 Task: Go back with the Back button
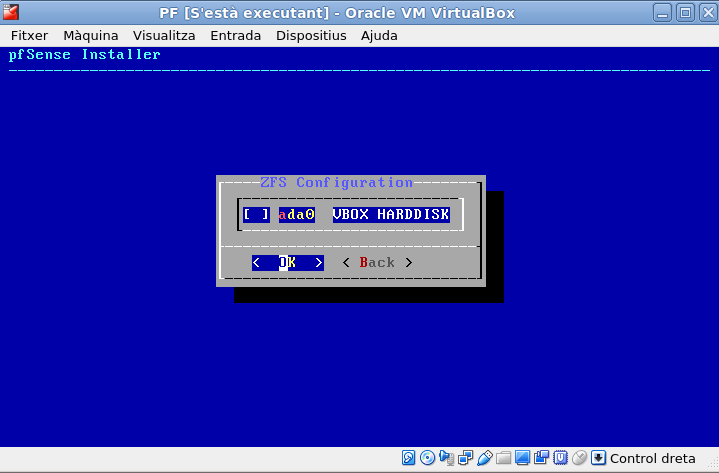point(377,263)
